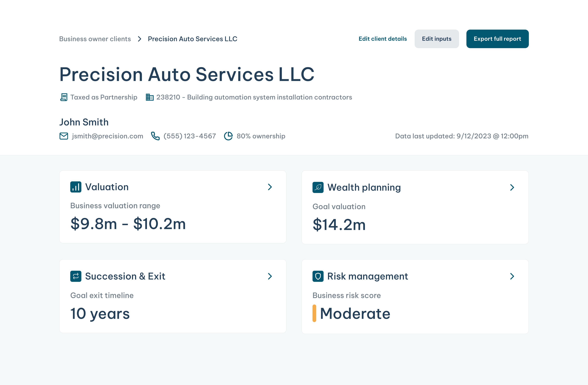The image size is (588, 385).
Task: Click the building industry code icon
Action: tap(149, 97)
